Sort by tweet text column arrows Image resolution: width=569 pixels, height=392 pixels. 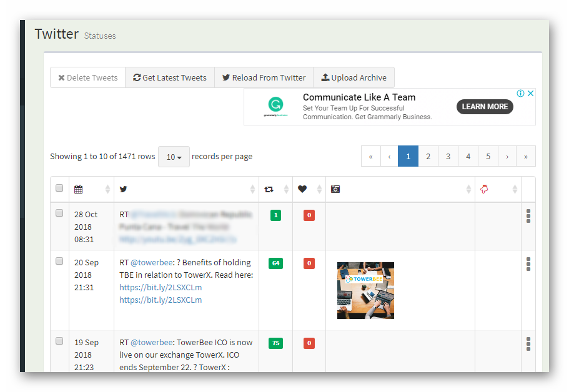(252, 189)
